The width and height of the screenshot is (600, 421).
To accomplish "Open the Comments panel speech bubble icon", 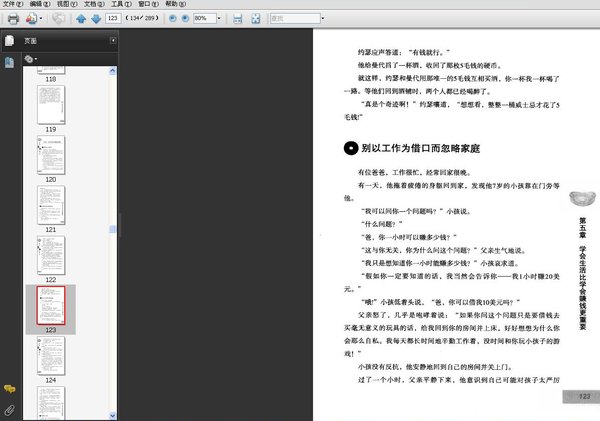I will click(9, 388).
